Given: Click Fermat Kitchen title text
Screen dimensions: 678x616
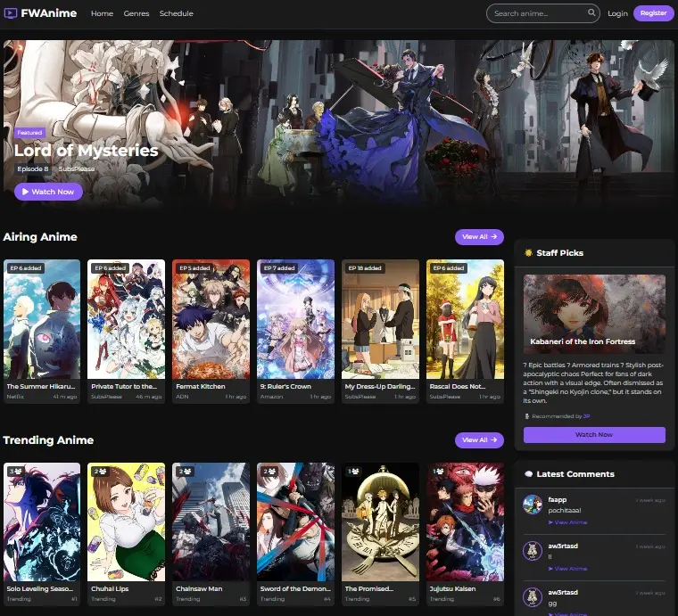Looking at the screenshot, I should 201,386.
